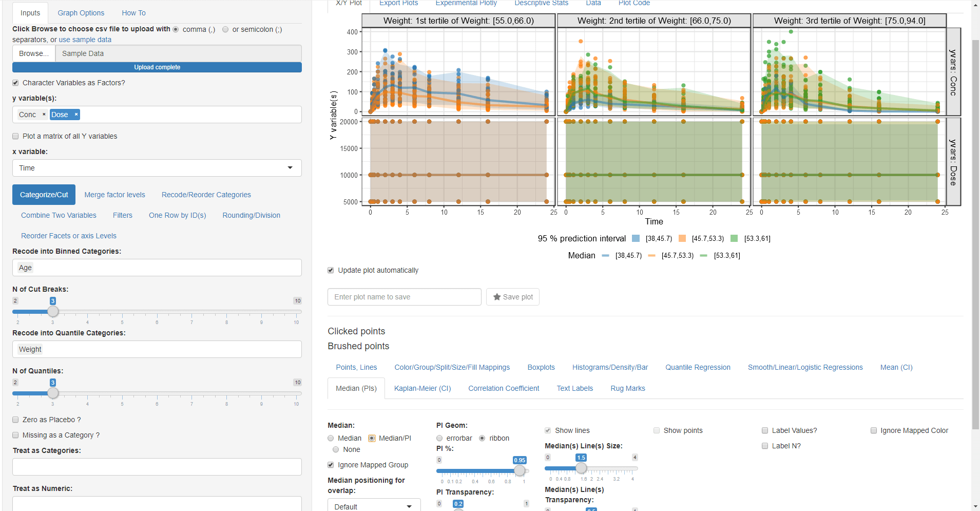
Task: Remove the Dose tag from y variables
Action: [x=76, y=115]
